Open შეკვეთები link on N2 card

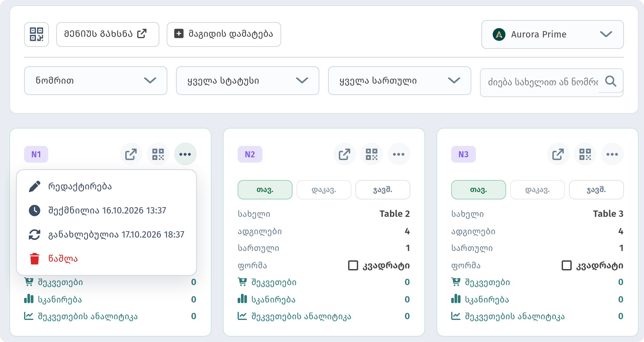coord(274,282)
